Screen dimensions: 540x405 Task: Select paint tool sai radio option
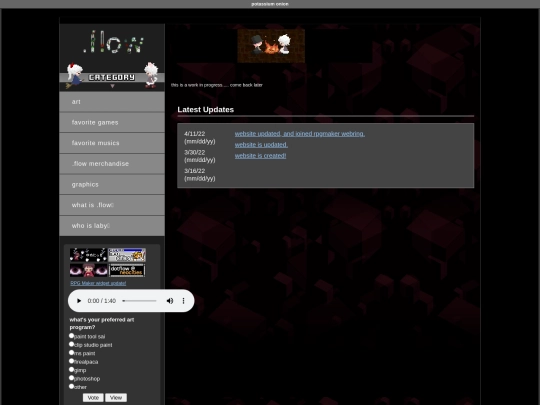point(72,335)
